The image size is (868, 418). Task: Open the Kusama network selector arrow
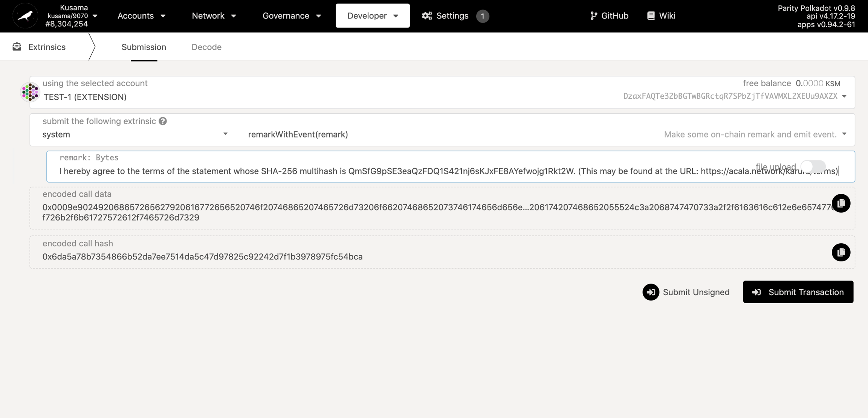coord(95,16)
